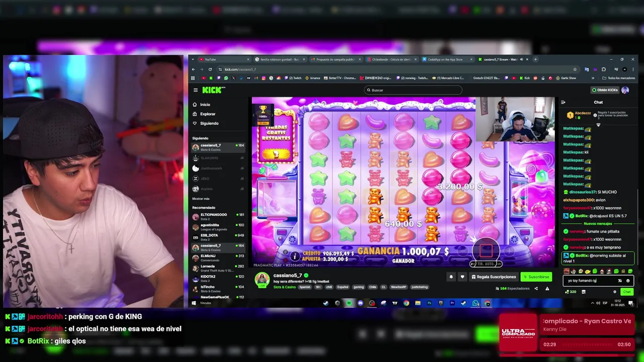Click the 320 channel points counter

[571, 292]
